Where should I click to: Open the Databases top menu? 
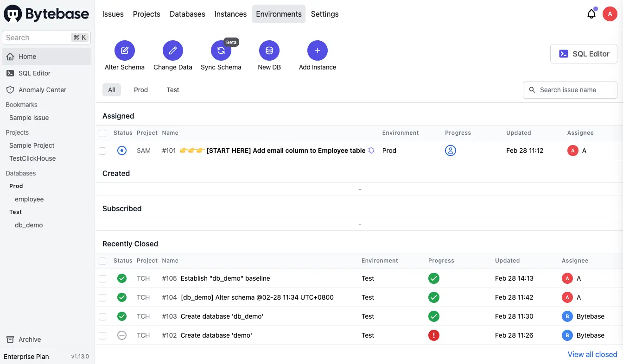[x=187, y=14]
